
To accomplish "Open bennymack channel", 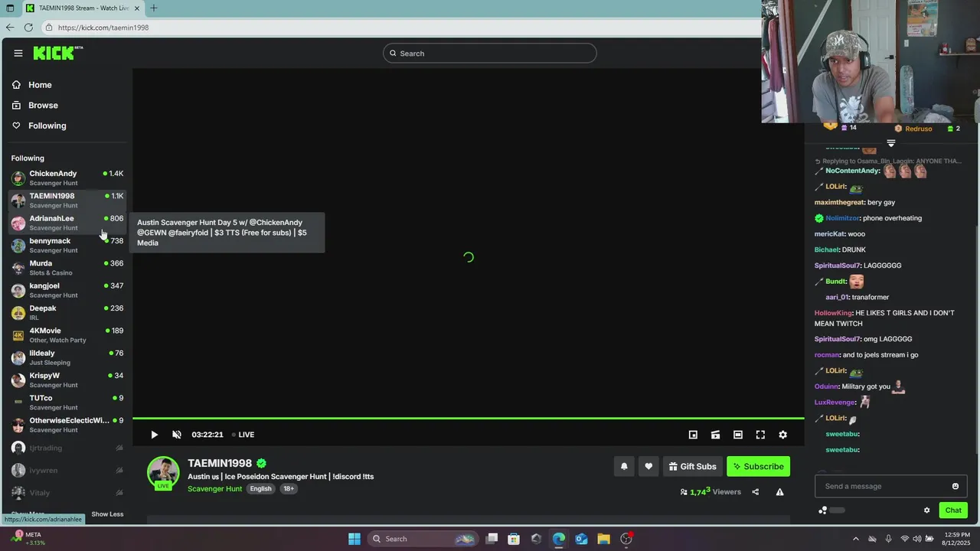I will coord(67,246).
